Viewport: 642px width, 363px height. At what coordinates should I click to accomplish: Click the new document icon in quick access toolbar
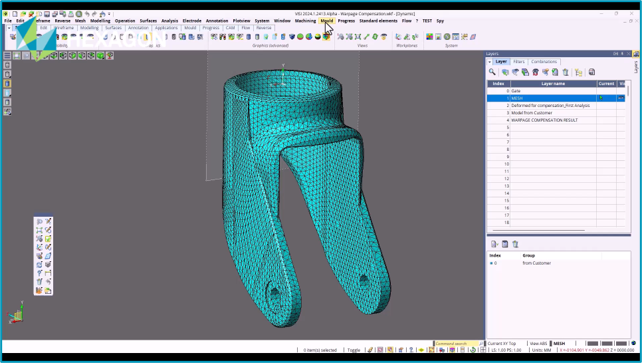pyautogui.click(x=15, y=14)
